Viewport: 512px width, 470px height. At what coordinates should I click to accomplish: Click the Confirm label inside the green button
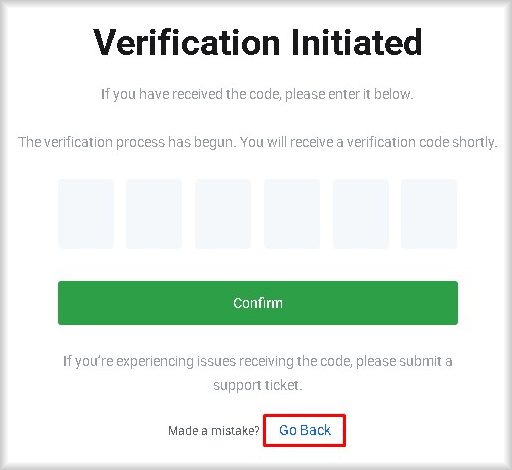pyautogui.click(x=258, y=303)
